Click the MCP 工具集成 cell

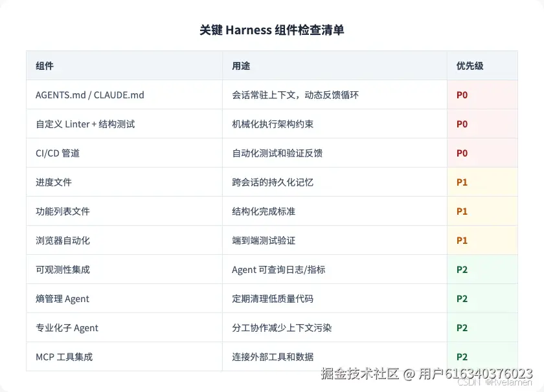click(x=64, y=357)
